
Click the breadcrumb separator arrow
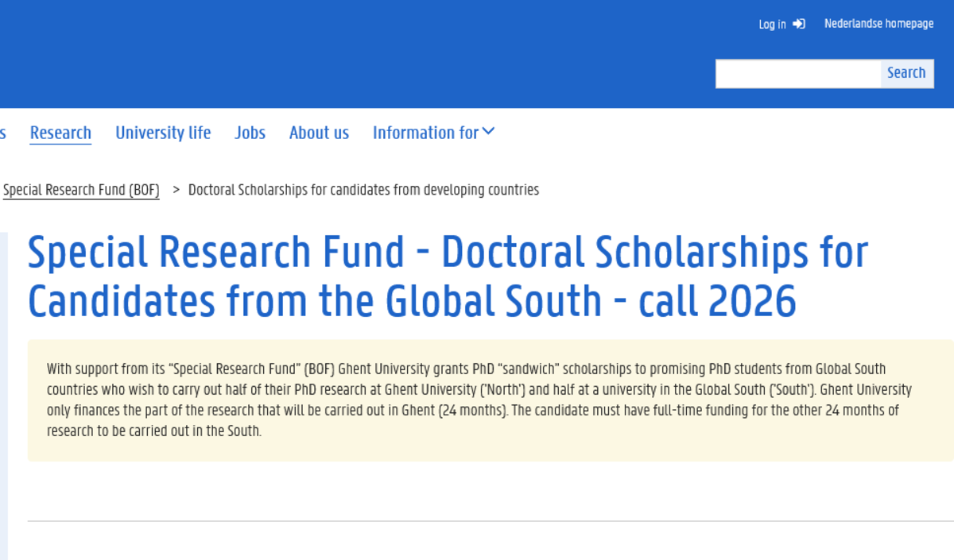[176, 190]
